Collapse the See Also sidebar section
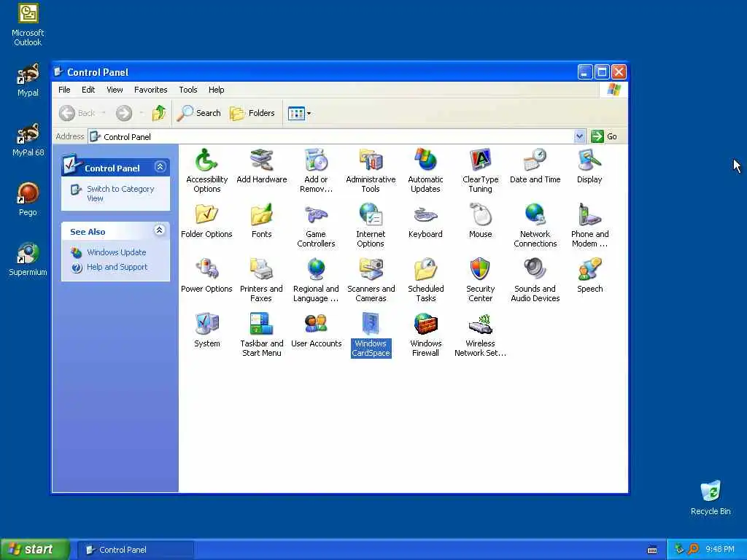Image resolution: width=747 pixels, height=560 pixels. (x=159, y=230)
